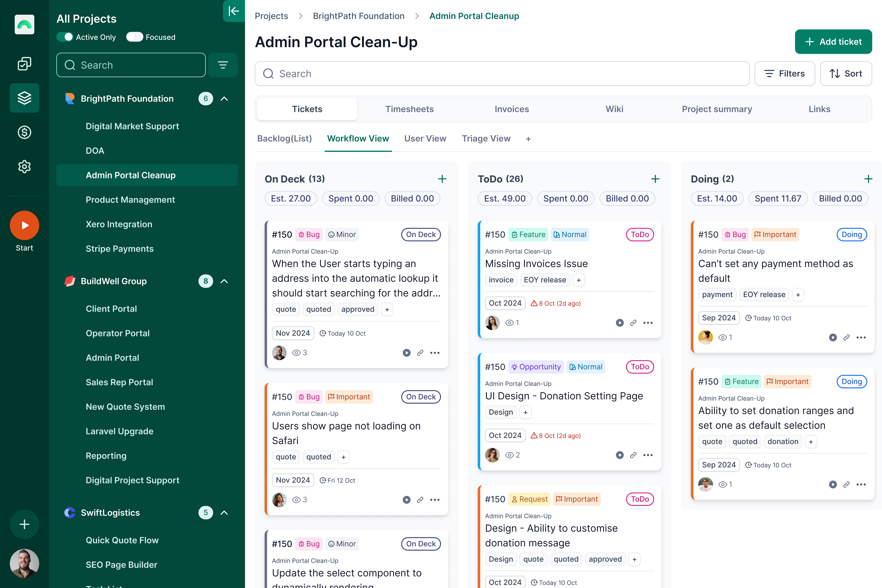Start timer on the payment method default ticket
The width and height of the screenshot is (882, 588).
point(833,337)
